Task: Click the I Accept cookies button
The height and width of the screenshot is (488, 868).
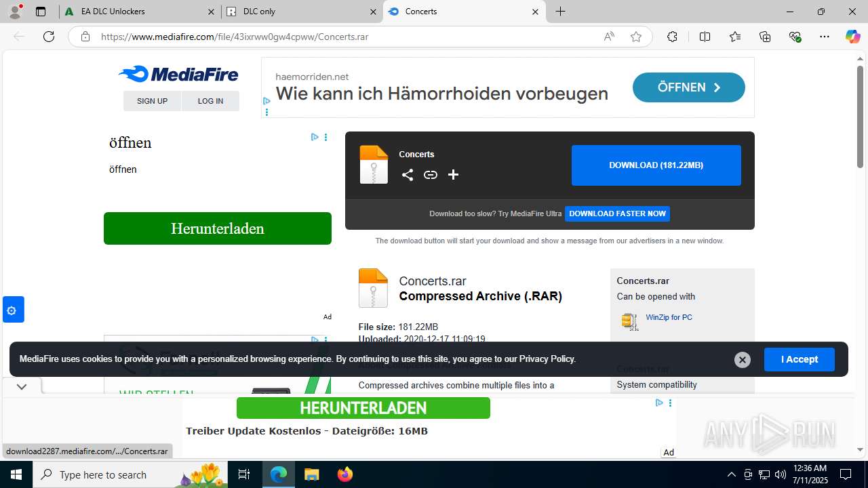Action: 800,359
